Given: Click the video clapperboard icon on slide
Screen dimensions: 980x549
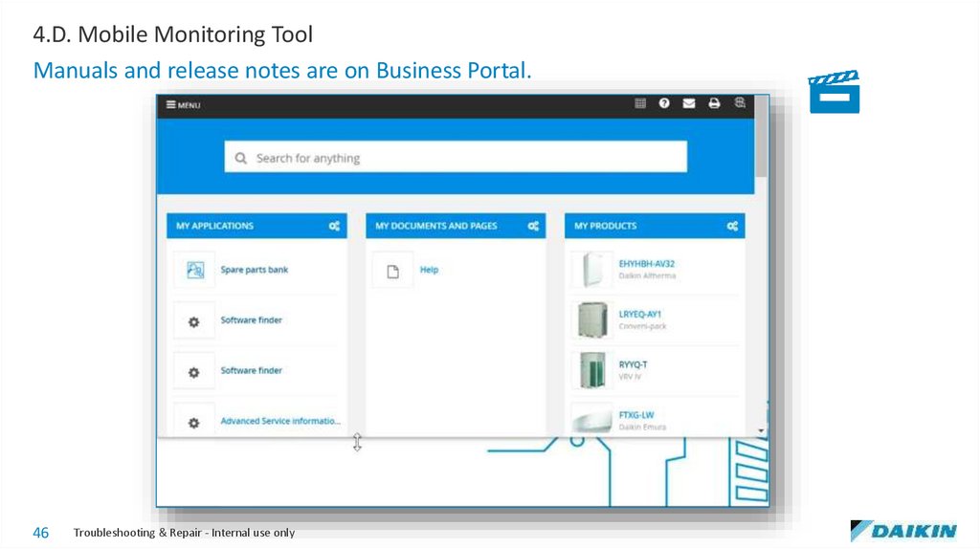Looking at the screenshot, I should [x=835, y=92].
